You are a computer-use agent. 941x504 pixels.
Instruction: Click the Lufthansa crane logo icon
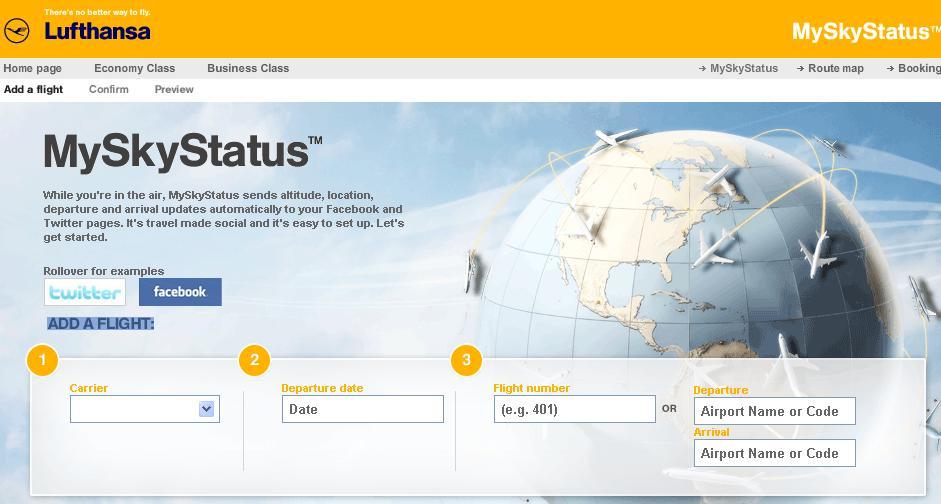tap(16, 31)
